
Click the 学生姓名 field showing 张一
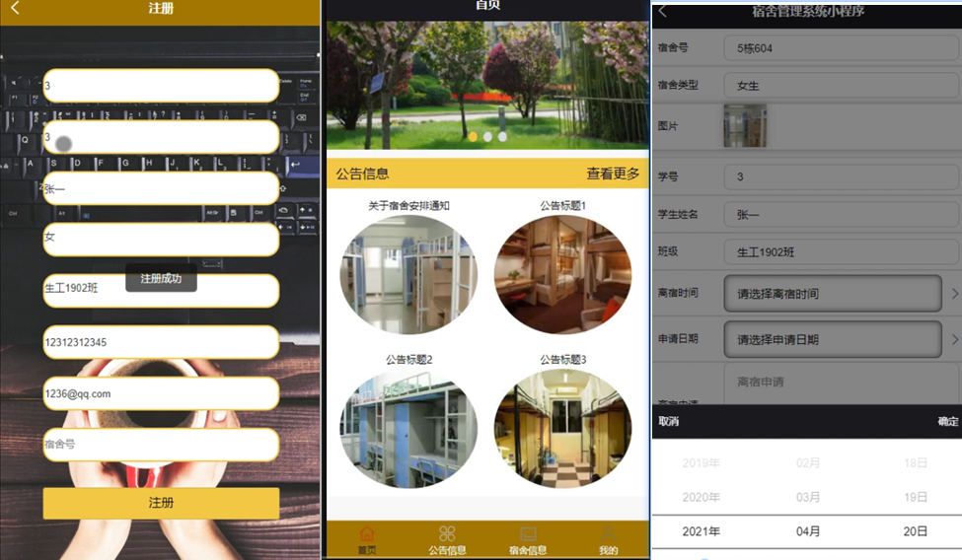tap(842, 215)
